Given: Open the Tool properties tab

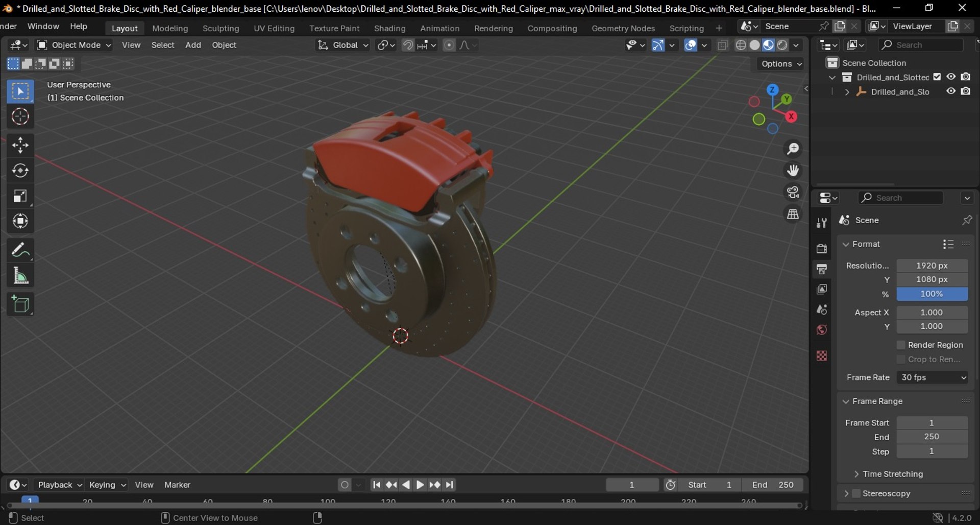Looking at the screenshot, I should [822, 223].
